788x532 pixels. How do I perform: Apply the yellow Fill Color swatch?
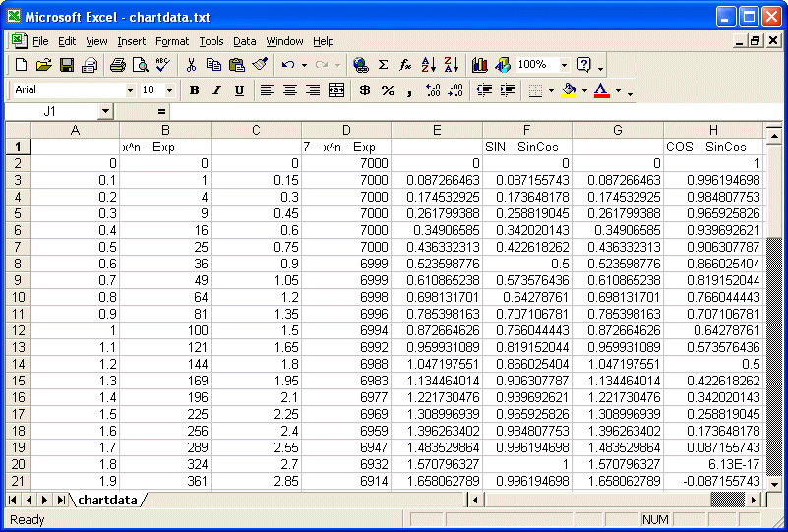[568, 90]
